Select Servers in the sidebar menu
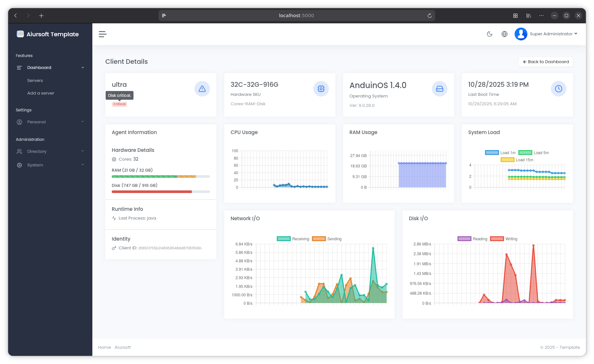The image size is (594, 364). (x=35, y=80)
